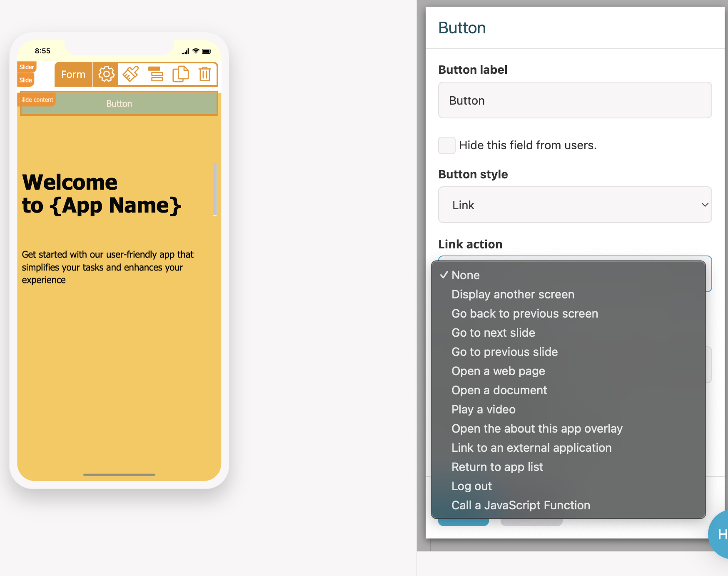Select the Slide content tag
728x576 pixels.
pos(37,100)
